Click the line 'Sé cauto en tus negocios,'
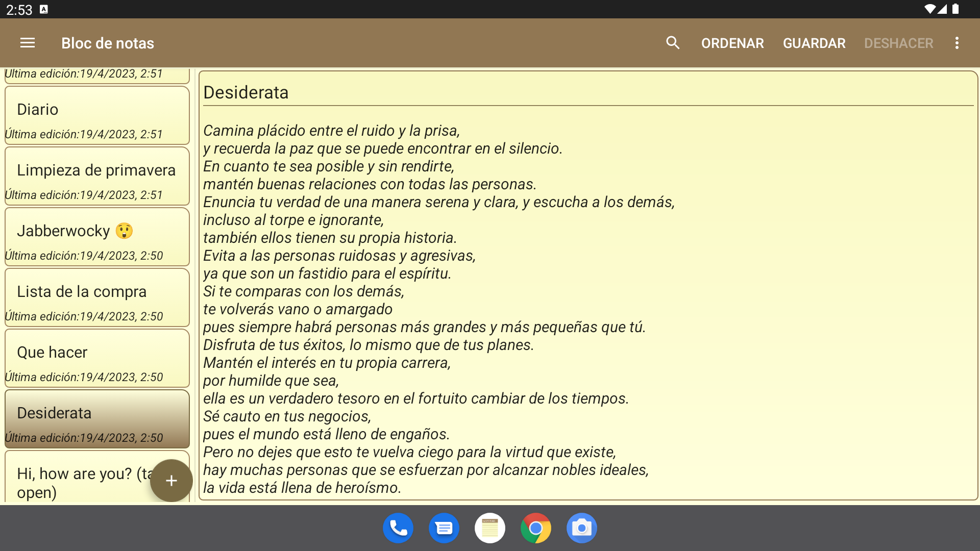The width and height of the screenshot is (980, 551). tap(287, 416)
